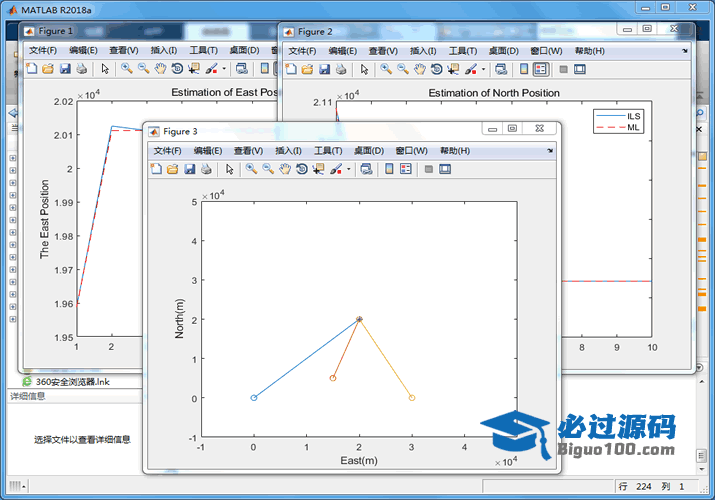The height and width of the screenshot is (500, 715).
Task: Click blue circle marker at origin in Figure 3
Action: click(254, 398)
